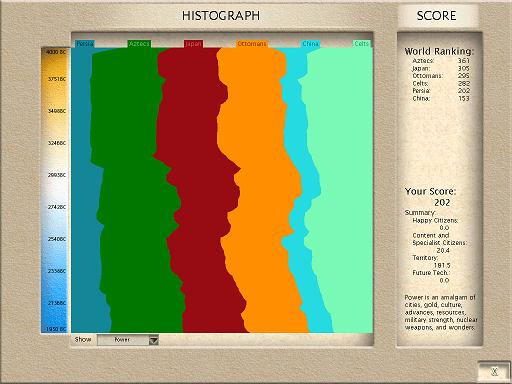Click the HISTOGRAPH title
512x384 pixels.
[221, 16]
